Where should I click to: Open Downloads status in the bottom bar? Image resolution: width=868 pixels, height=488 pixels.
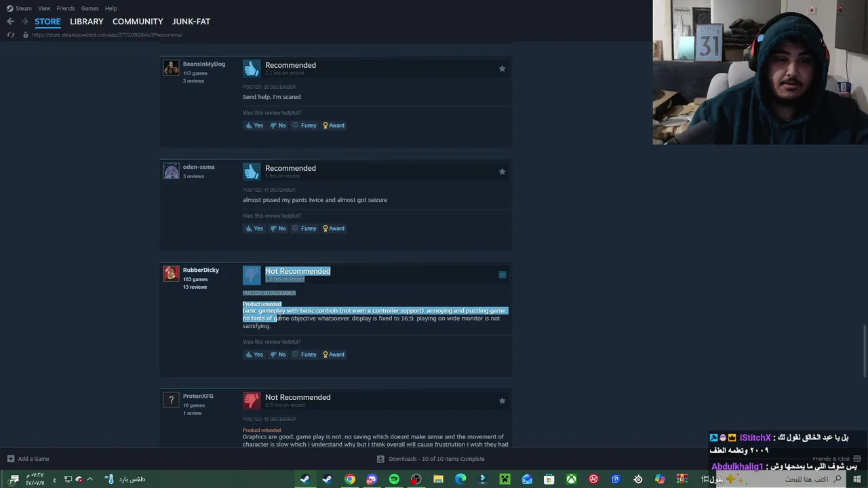pos(431,459)
